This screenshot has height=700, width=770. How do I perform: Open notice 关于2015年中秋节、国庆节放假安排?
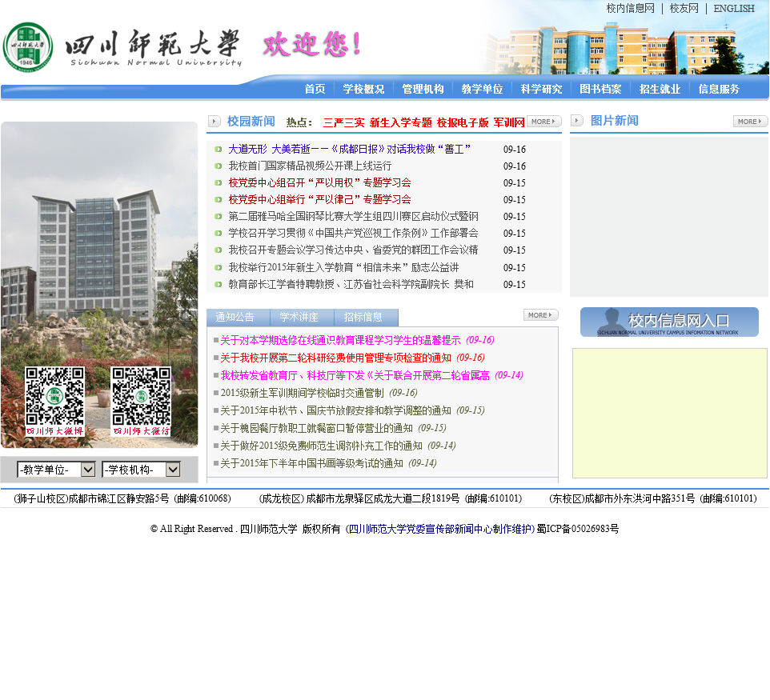click(335, 410)
